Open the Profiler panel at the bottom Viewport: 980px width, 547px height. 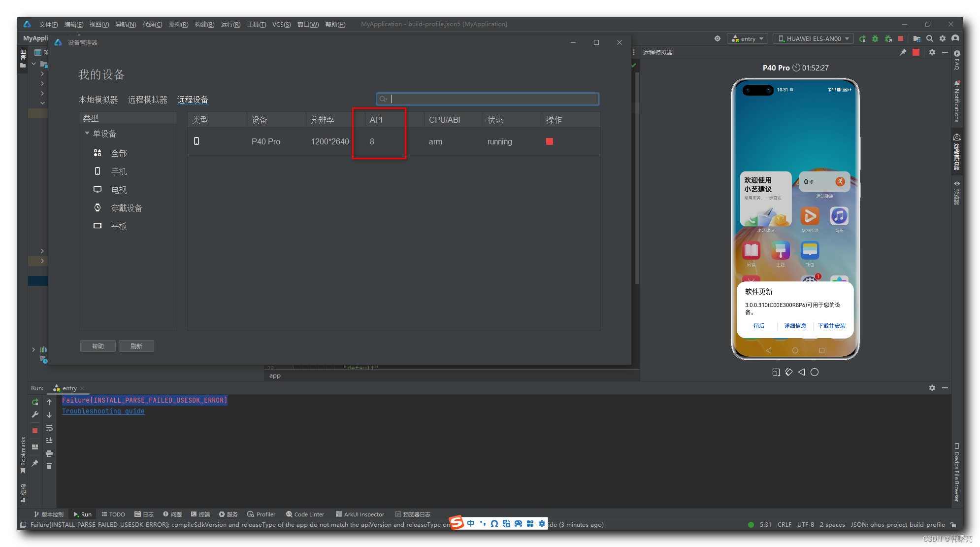pyautogui.click(x=261, y=514)
